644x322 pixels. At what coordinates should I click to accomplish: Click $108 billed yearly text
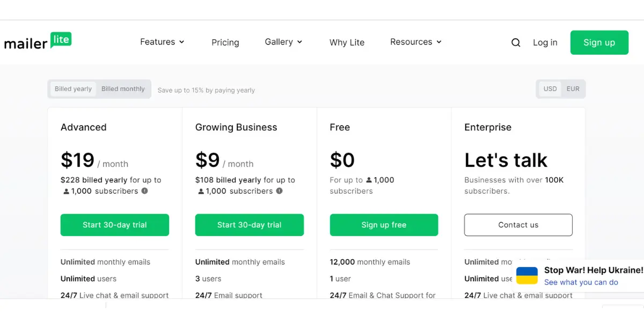pyautogui.click(x=229, y=180)
